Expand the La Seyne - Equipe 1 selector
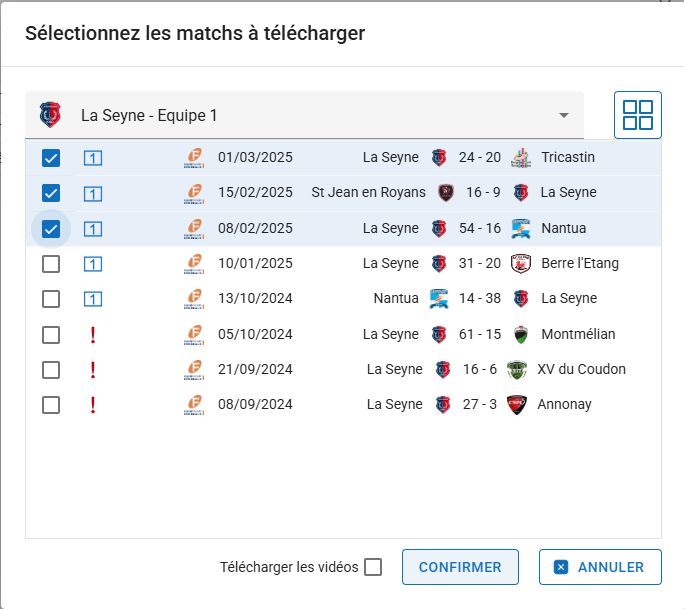 [x=304, y=115]
